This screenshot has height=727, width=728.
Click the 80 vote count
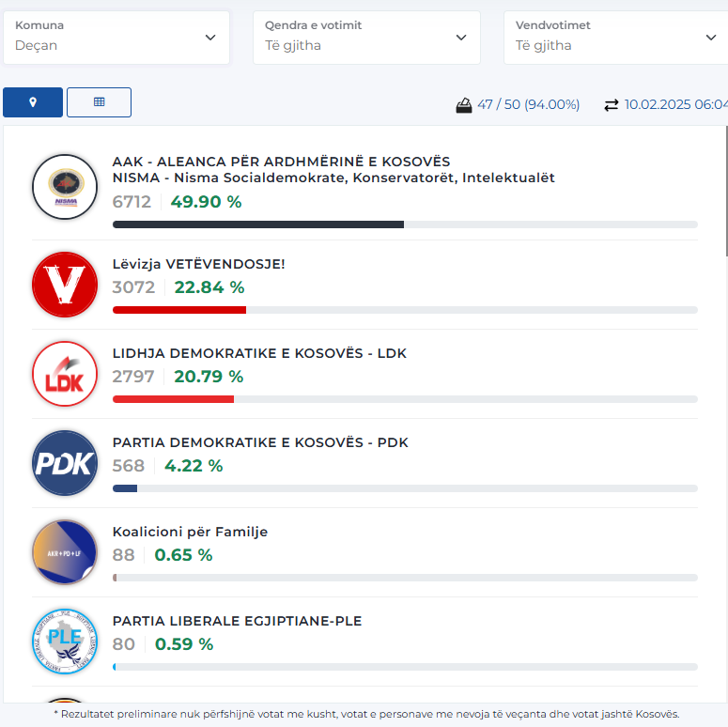pyautogui.click(x=123, y=644)
